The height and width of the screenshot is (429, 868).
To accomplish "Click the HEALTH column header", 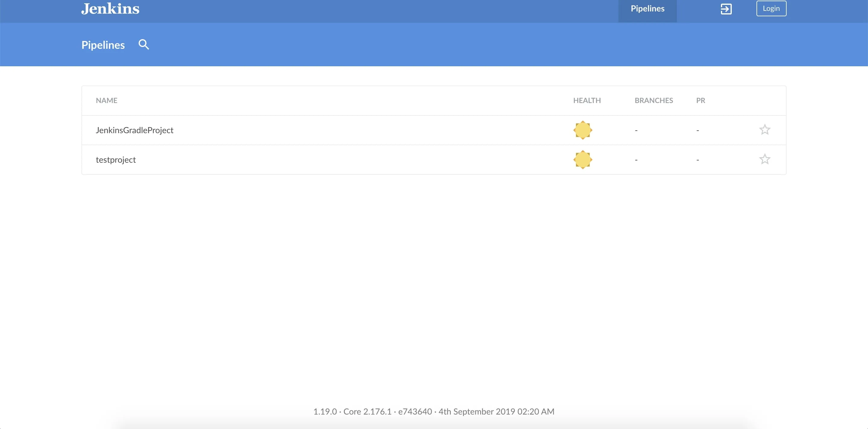I will [x=587, y=100].
